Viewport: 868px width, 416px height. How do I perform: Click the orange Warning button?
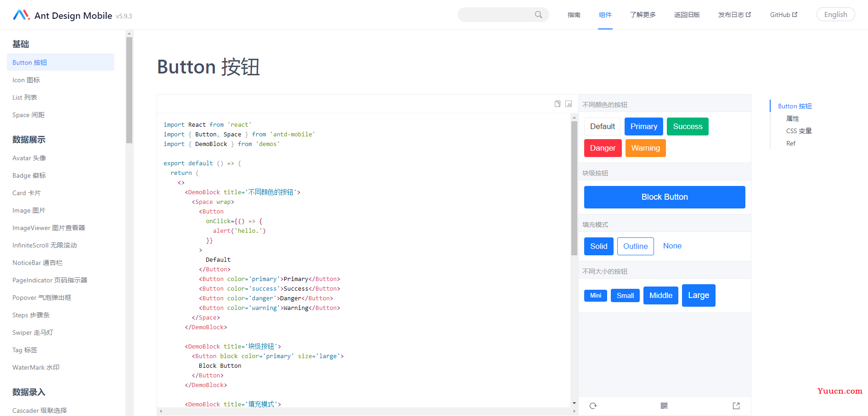(x=645, y=148)
